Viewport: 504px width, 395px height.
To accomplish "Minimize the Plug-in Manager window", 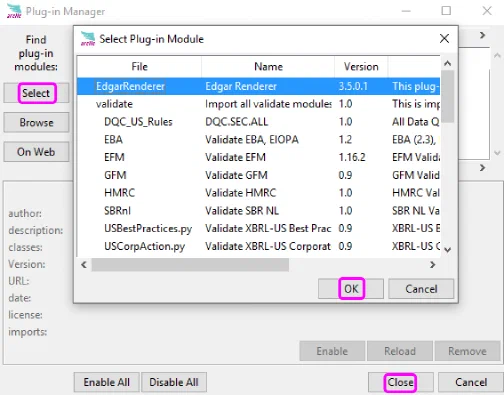I will coord(406,11).
